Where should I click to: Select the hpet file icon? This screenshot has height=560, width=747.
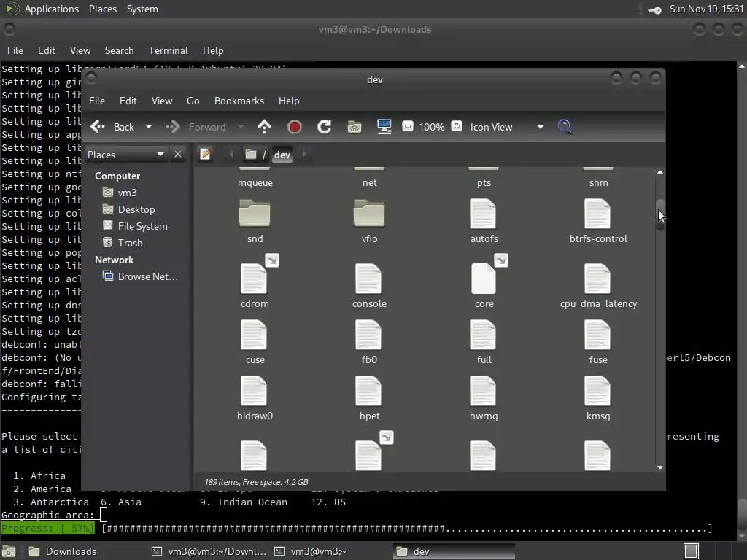pyautogui.click(x=368, y=391)
